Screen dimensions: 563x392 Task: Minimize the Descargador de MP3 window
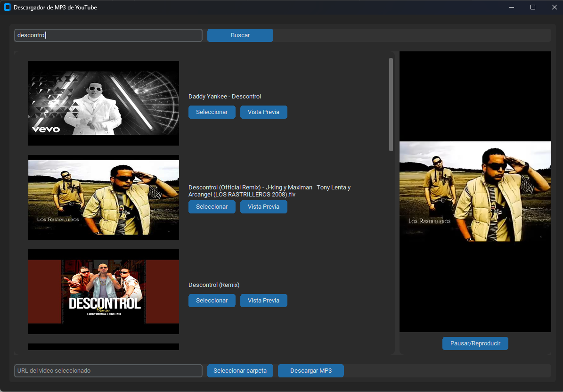click(x=512, y=7)
